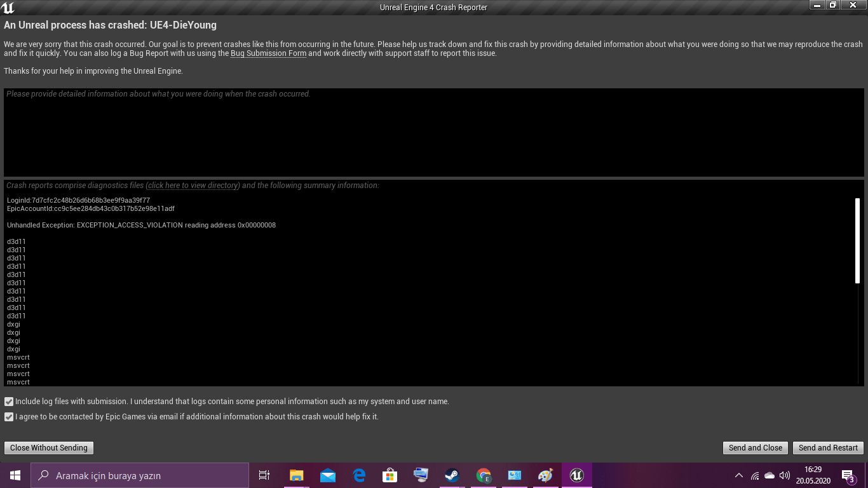868x488 pixels.
Task: Click the crash summary vertical scrollbar
Action: coord(857,241)
